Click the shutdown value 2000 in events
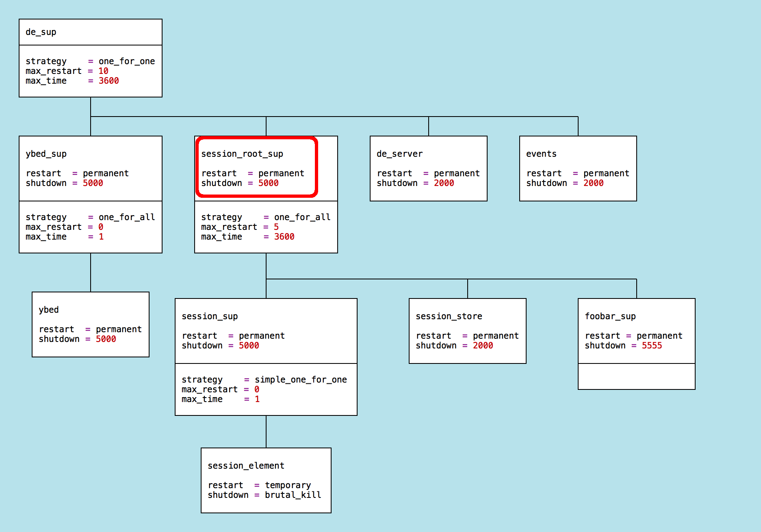761x532 pixels. [x=594, y=183]
